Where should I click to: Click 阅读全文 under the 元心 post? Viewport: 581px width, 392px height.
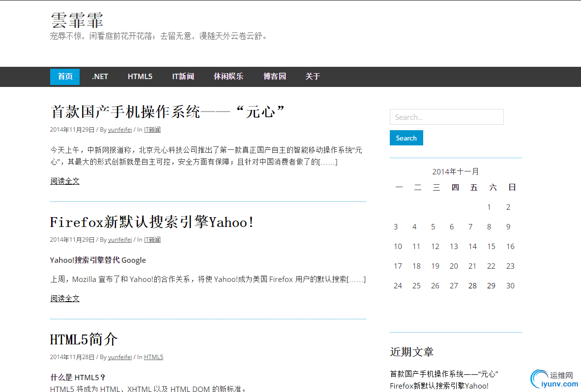65,181
